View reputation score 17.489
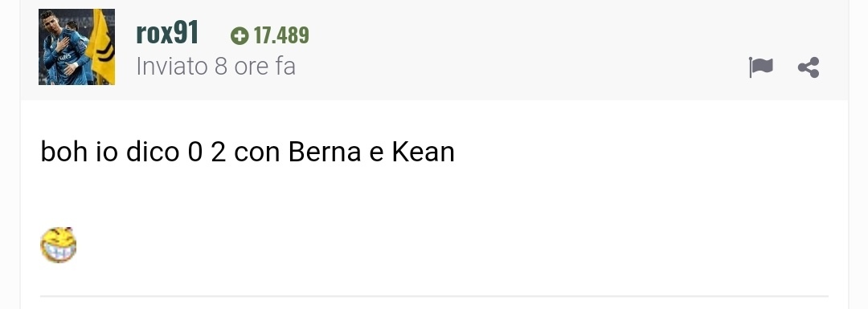Screen dimensions: 868x309 pos(281,36)
